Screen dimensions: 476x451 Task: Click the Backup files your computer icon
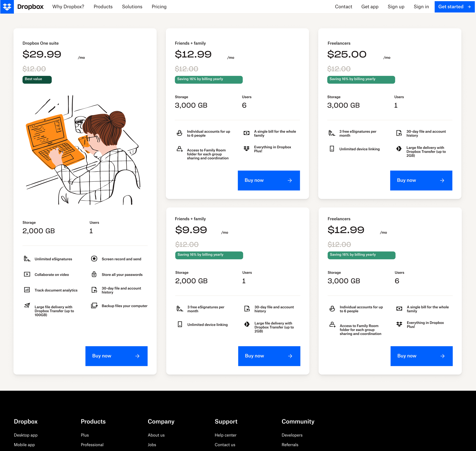[94, 305]
